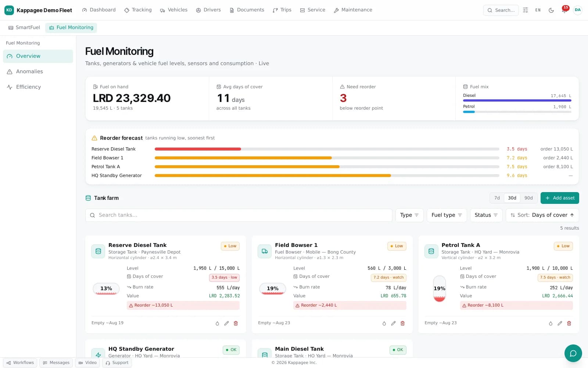
Task: Delete Field Bowser 1 trash icon
Action: 402,323
